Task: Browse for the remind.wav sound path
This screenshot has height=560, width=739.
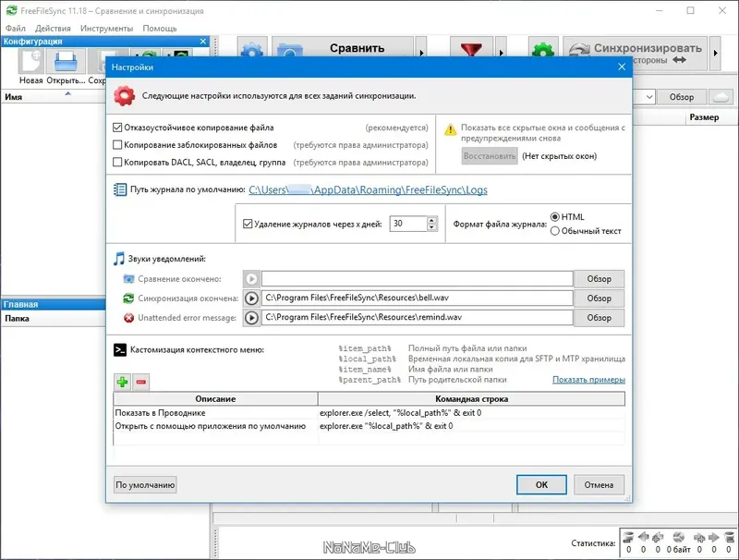Action: pyautogui.click(x=599, y=318)
